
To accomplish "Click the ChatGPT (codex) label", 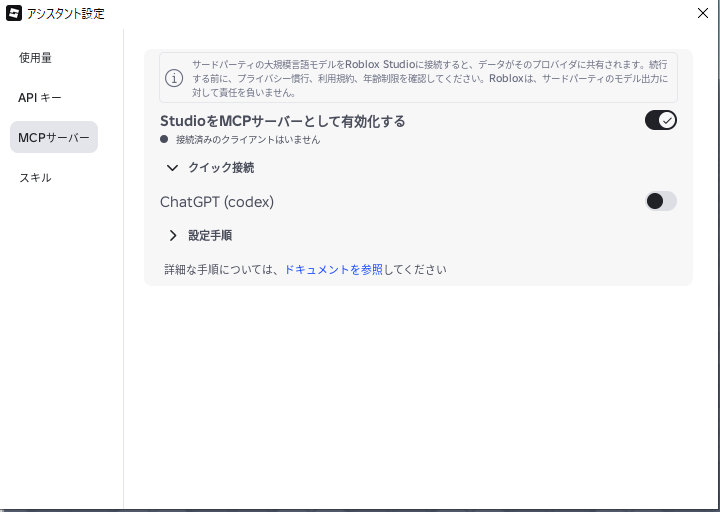I will pyautogui.click(x=217, y=202).
